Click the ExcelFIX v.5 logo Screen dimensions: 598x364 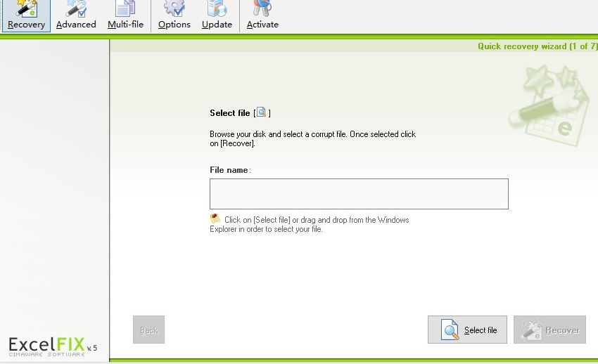click(53, 346)
